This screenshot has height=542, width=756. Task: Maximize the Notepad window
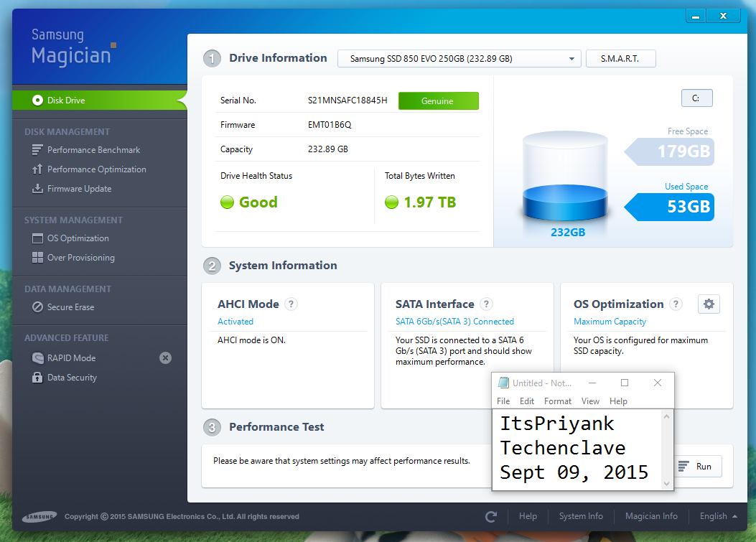(625, 383)
